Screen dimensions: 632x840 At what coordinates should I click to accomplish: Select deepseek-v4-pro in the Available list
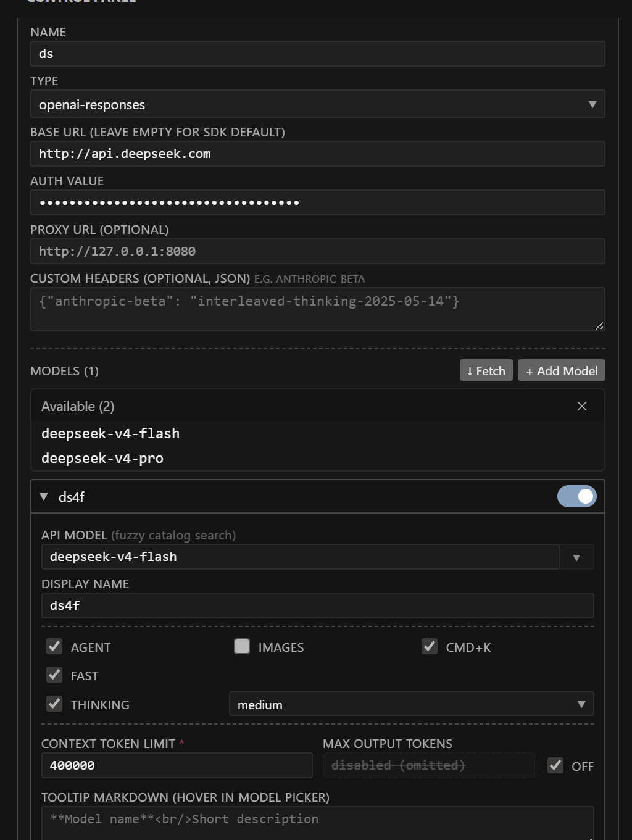(317, 458)
